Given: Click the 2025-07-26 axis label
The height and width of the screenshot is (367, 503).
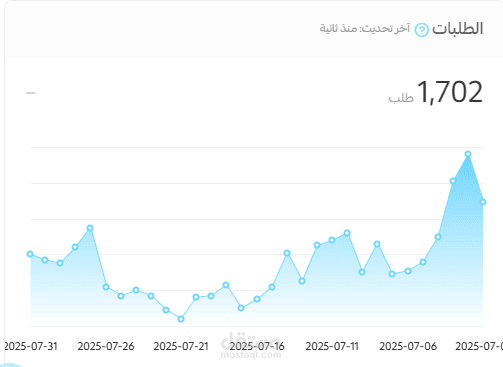Looking at the screenshot, I should [x=106, y=346].
